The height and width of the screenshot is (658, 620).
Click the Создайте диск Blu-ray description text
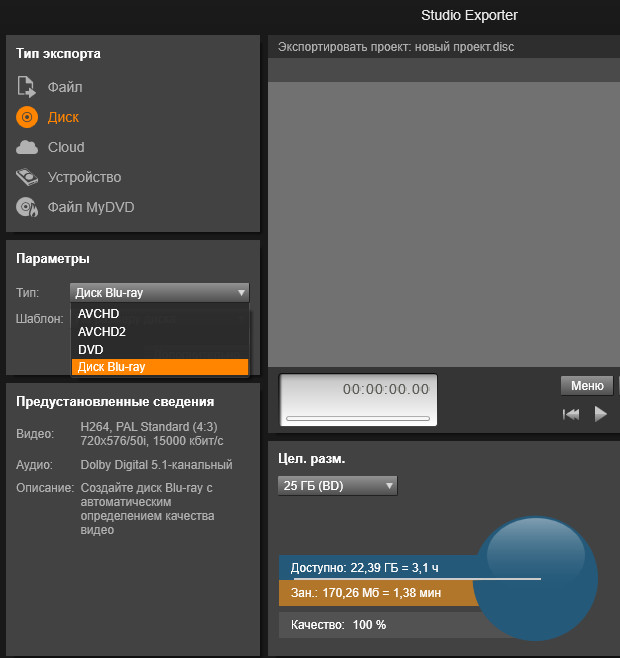147,509
